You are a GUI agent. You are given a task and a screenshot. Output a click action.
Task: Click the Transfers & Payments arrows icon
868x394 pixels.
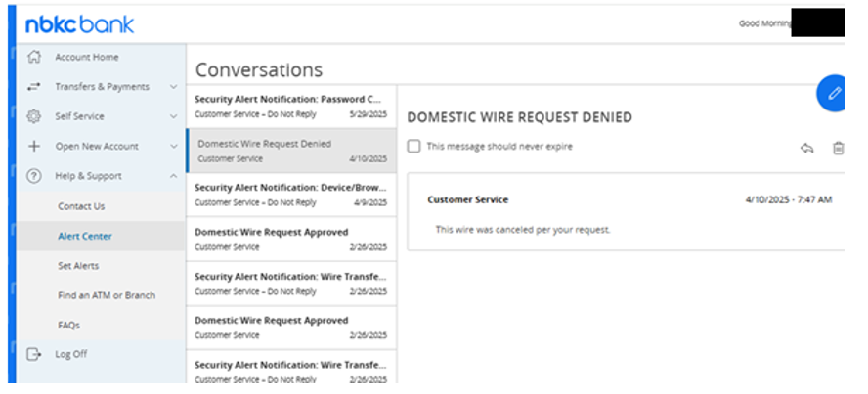click(34, 86)
